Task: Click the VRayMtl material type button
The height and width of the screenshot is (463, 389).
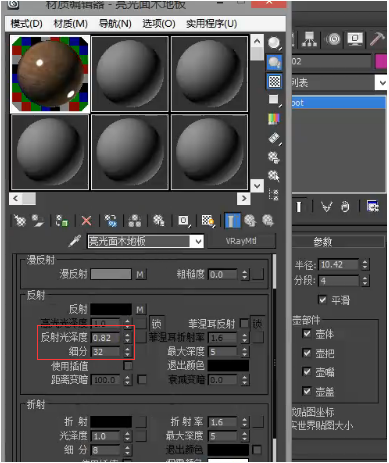Action: (x=241, y=241)
